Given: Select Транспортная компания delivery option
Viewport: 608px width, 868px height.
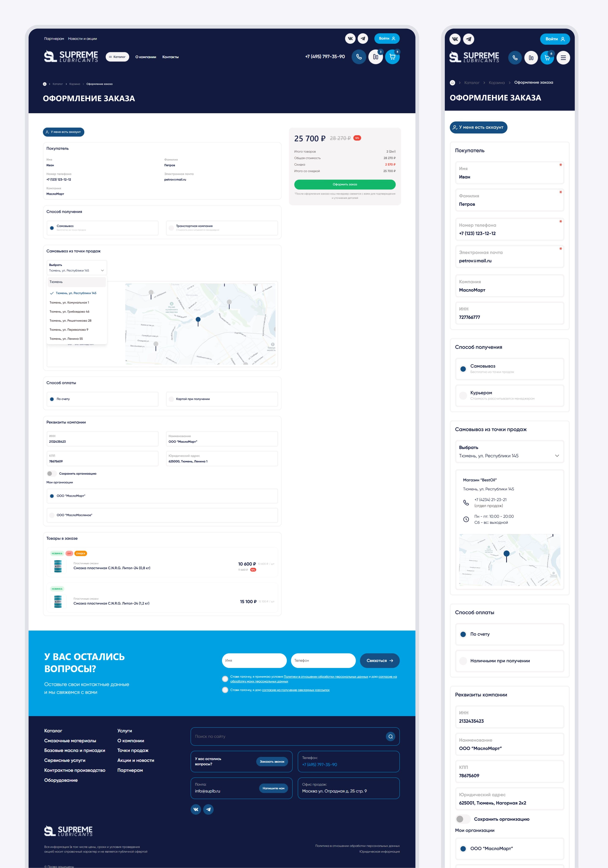Looking at the screenshot, I should point(222,228).
